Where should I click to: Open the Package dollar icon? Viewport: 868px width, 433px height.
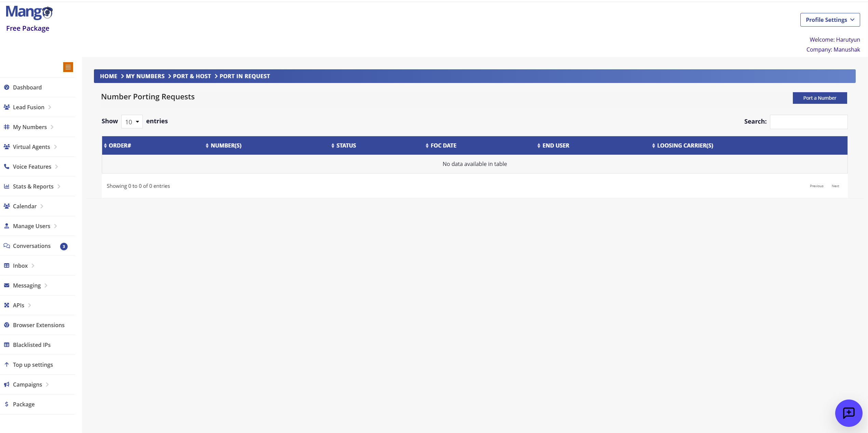coord(6,404)
